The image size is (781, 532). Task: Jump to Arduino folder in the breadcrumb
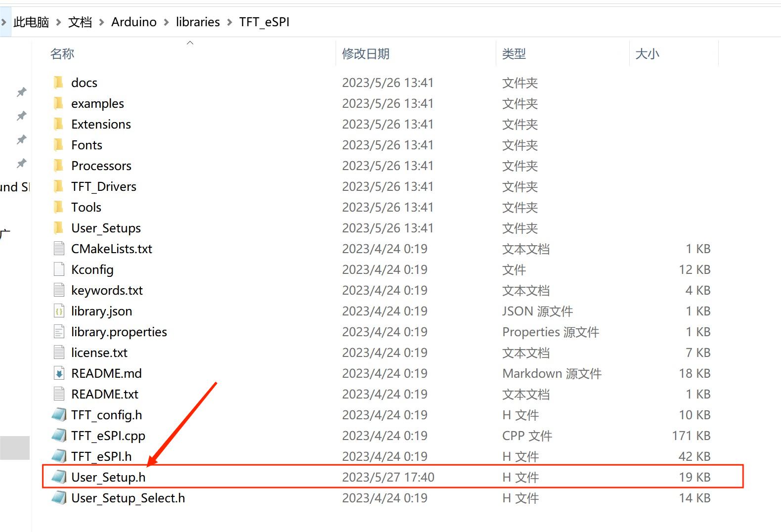pyautogui.click(x=134, y=22)
